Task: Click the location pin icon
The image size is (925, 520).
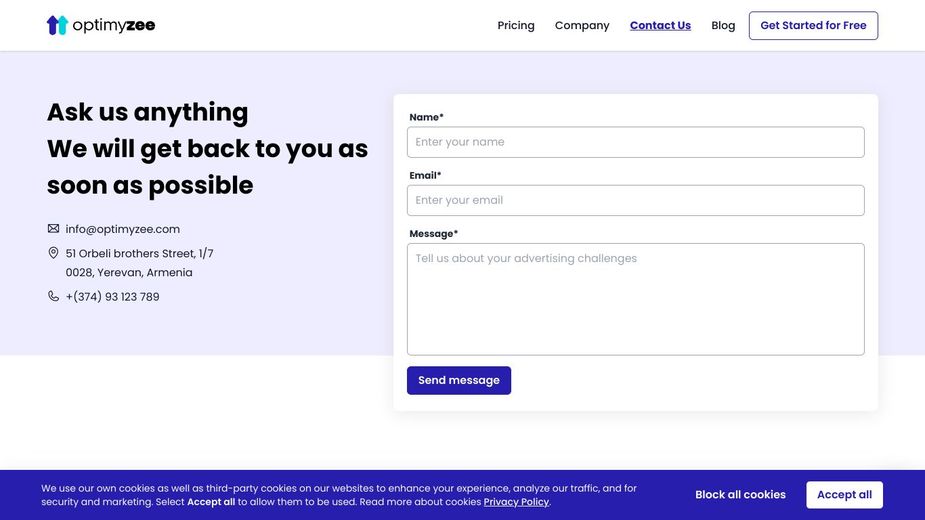Action: (53, 253)
